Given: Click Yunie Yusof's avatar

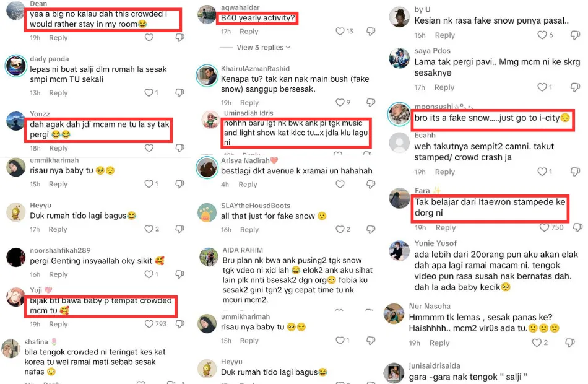Looking at the screenshot, I should tap(399, 251).
